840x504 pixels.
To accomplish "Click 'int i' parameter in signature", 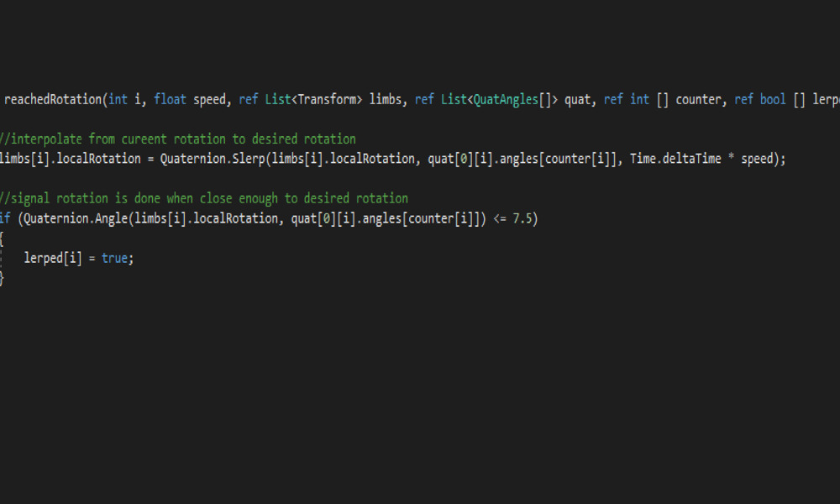I will point(124,100).
